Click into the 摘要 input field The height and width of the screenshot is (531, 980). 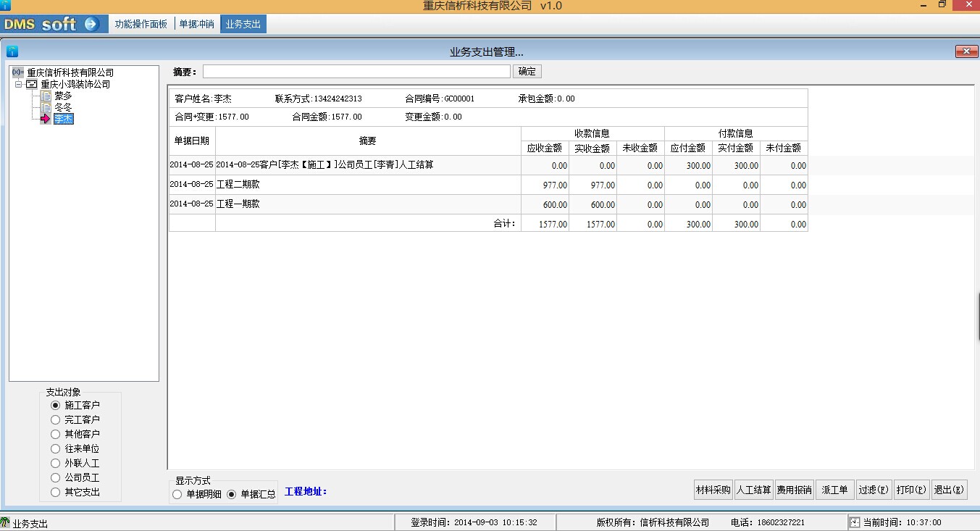pos(356,72)
